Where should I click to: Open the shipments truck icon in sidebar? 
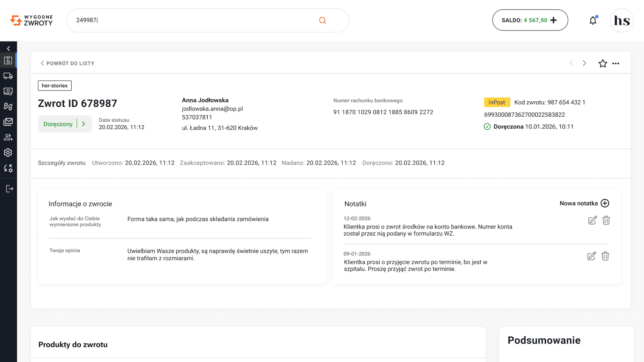coord(8,76)
